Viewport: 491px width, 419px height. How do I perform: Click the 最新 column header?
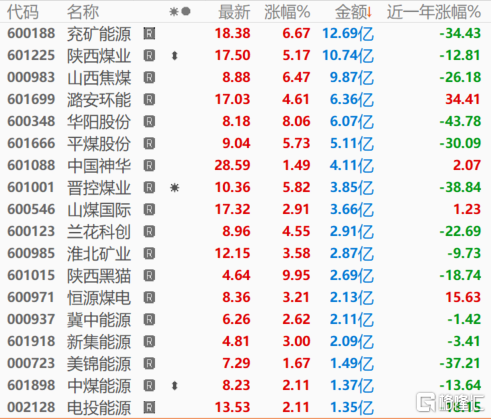[234, 12]
